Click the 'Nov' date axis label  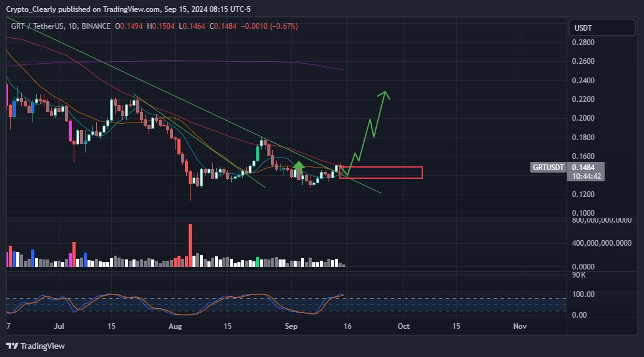[x=520, y=326]
